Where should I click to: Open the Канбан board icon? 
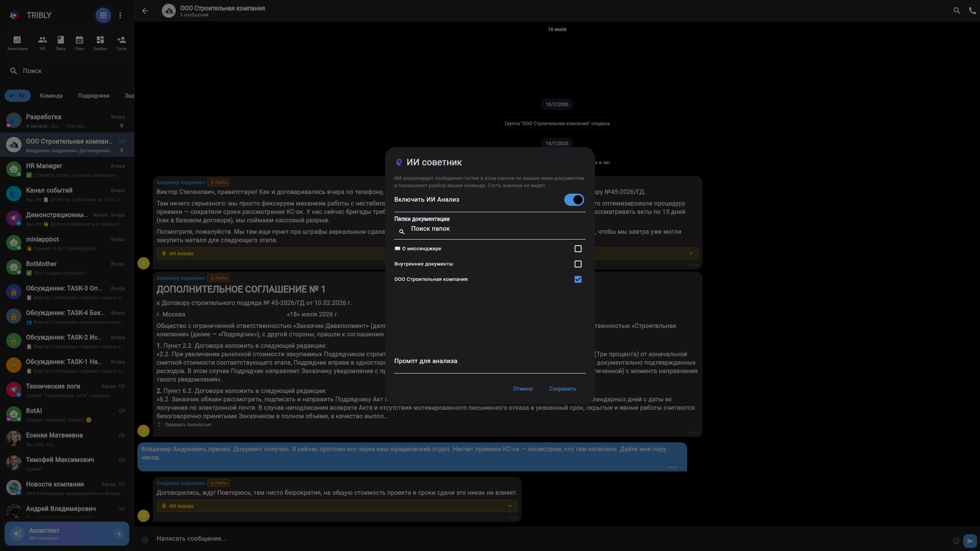click(x=100, y=43)
